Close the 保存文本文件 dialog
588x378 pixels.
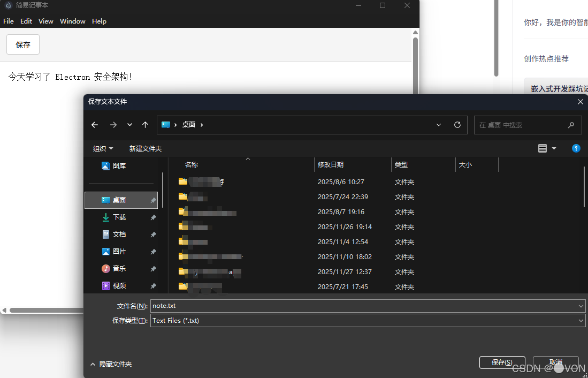(x=580, y=102)
